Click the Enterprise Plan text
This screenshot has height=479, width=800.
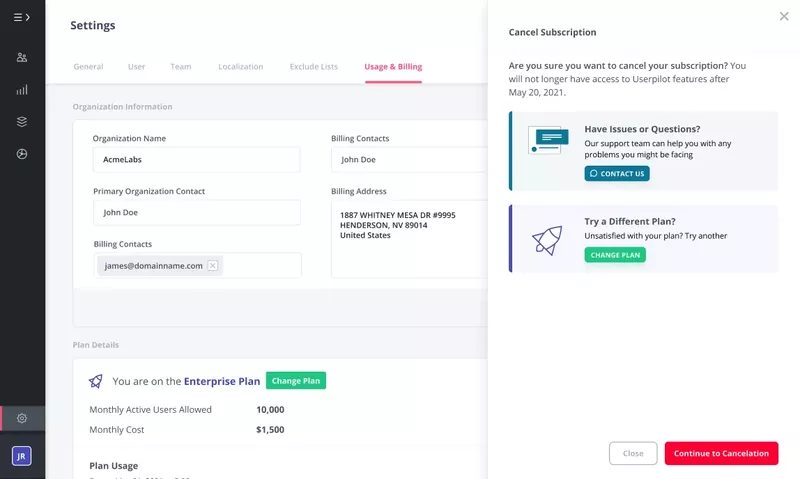pyautogui.click(x=222, y=381)
